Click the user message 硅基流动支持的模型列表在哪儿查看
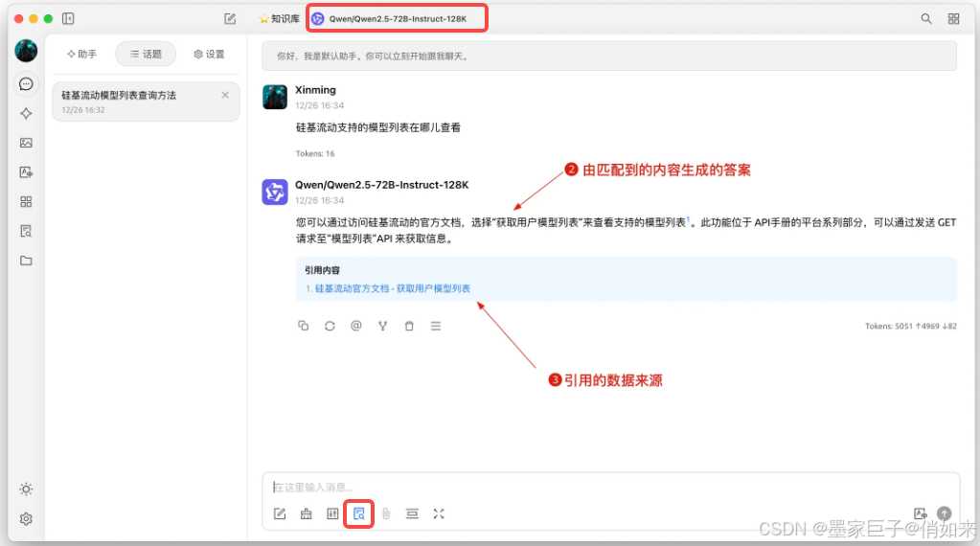Viewport: 980px width, 546px height. point(378,127)
